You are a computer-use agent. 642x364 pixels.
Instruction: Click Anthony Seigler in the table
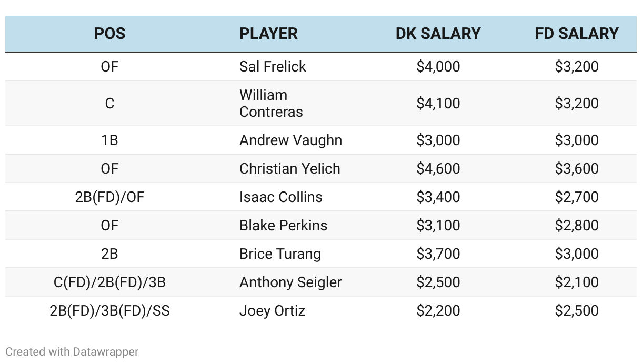(x=290, y=282)
